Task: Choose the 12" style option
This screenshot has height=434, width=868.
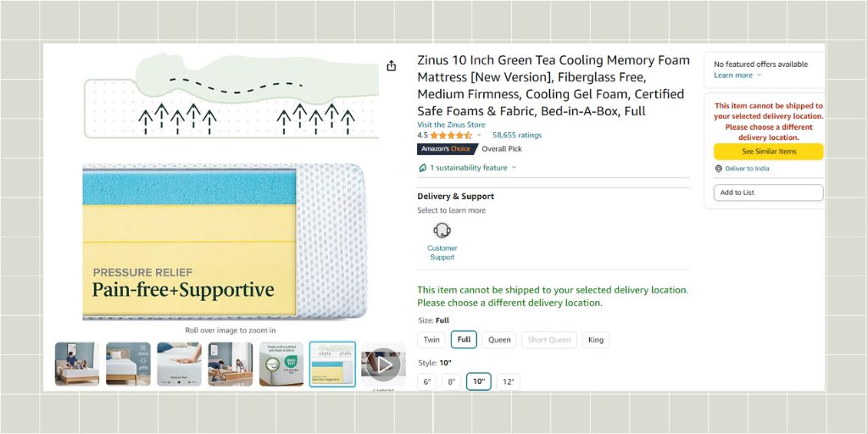Action: (509, 382)
